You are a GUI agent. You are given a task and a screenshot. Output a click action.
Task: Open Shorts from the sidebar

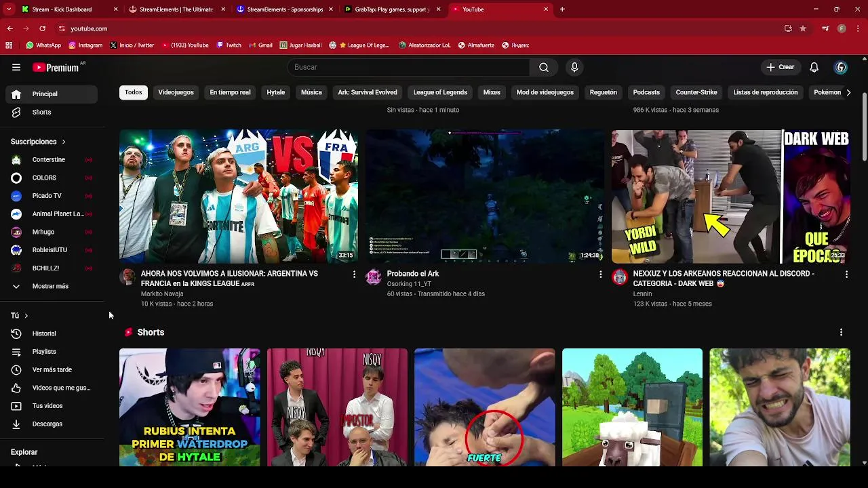point(52,113)
